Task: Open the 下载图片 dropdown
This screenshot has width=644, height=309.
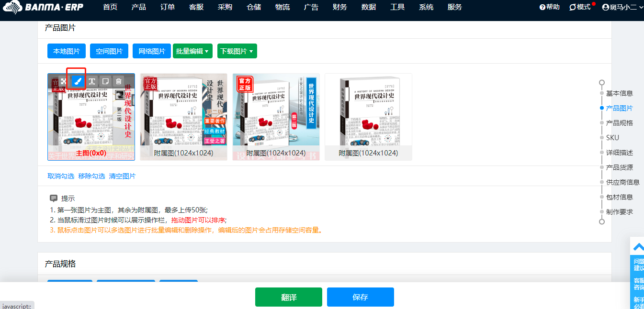Action: (237, 51)
